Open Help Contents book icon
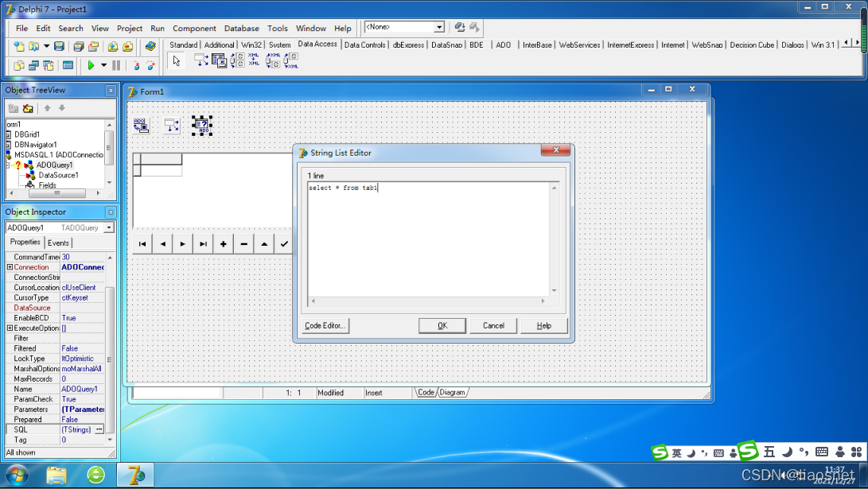868x489 pixels. [150, 46]
